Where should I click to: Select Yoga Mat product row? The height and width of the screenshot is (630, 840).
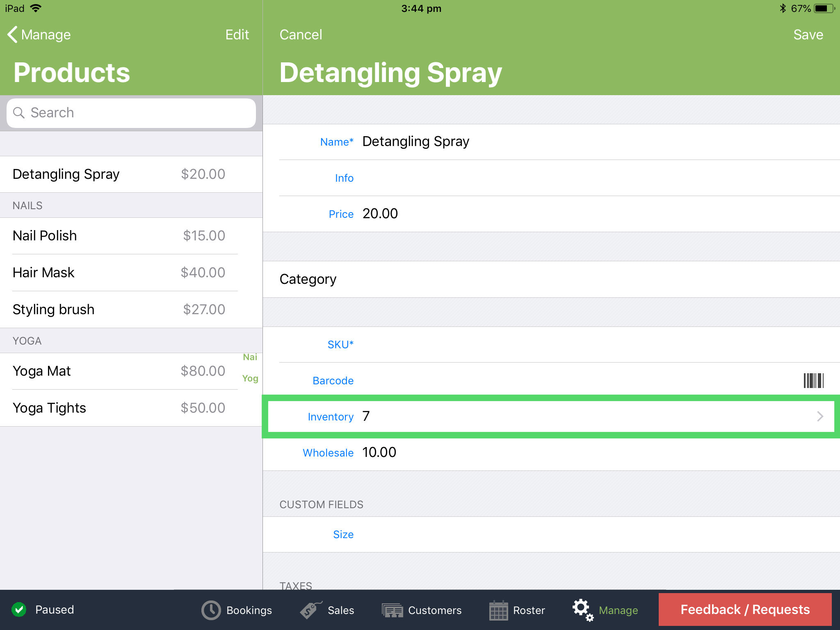[131, 371]
